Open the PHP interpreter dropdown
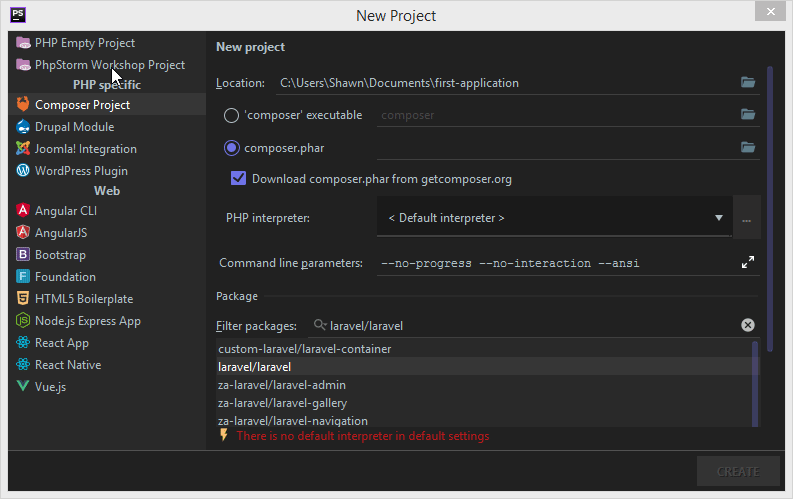The width and height of the screenshot is (793, 499). coord(554,217)
